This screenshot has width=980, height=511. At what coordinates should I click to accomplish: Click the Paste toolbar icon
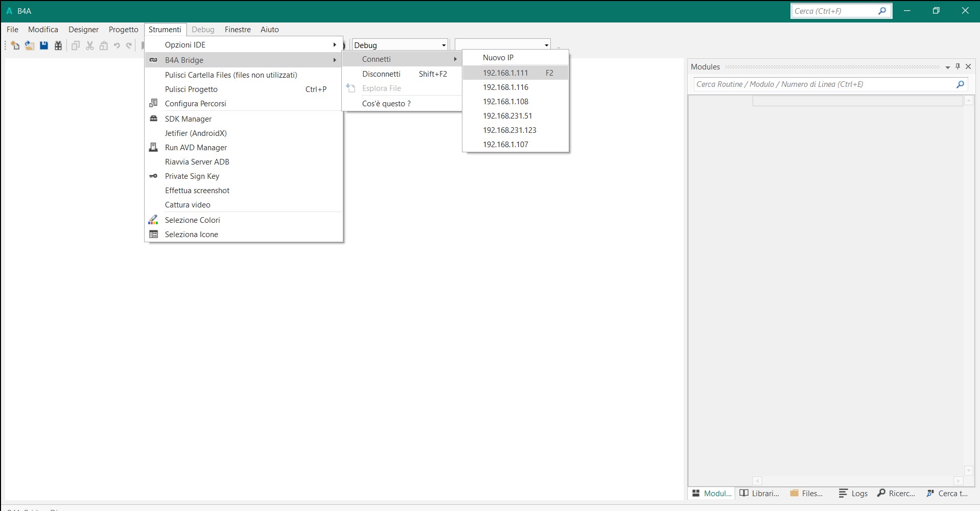(104, 45)
